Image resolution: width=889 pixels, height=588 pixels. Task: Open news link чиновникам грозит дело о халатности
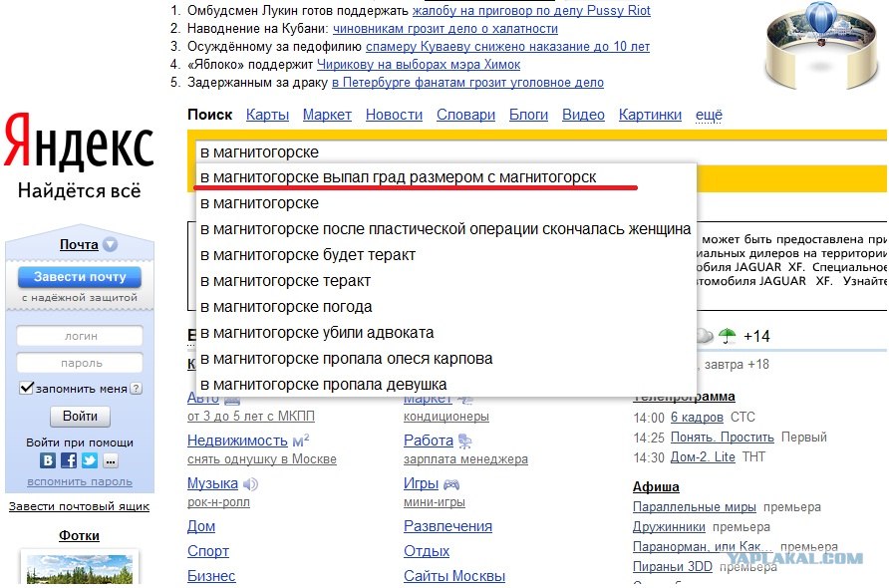tap(445, 28)
